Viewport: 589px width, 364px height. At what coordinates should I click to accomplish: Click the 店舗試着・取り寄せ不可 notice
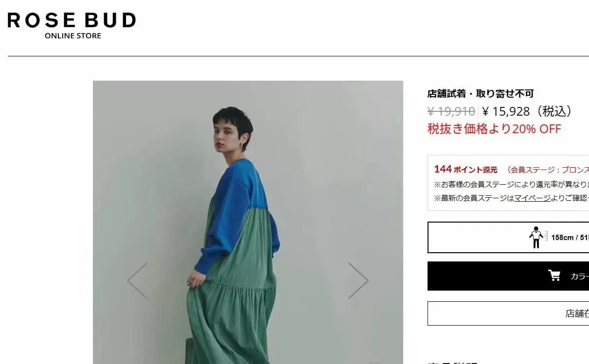tap(481, 93)
